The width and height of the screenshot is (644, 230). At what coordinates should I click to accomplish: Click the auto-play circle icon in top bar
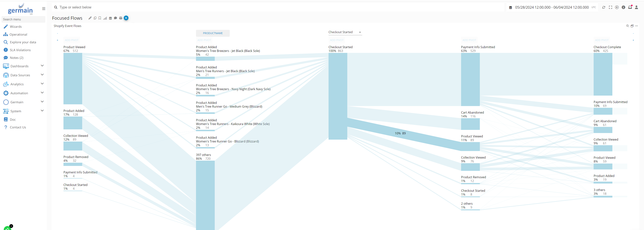[617, 7]
